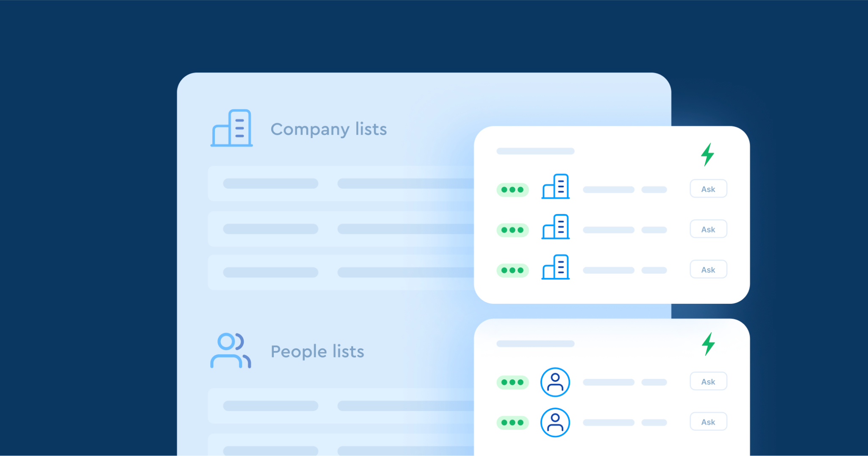The height and width of the screenshot is (456, 868).
Task: Select the building icon in the second company row
Action: tap(555, 227)
